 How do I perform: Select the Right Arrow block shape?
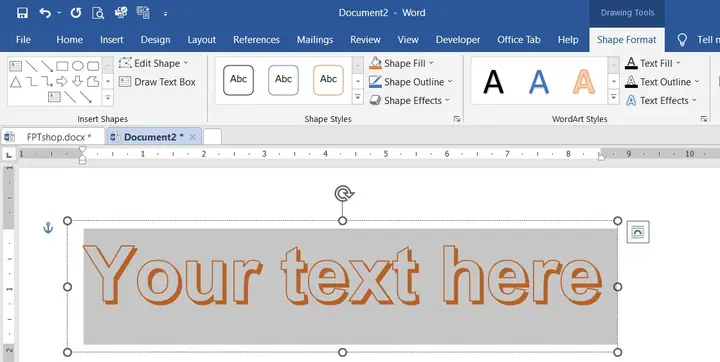[x=62, y=82]
